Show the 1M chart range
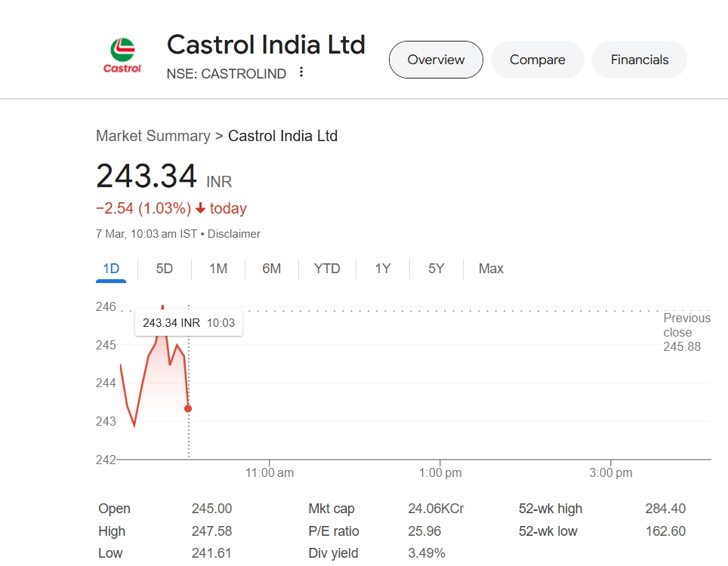The width and height of the screenshot is (728, 566). [218, 269]
